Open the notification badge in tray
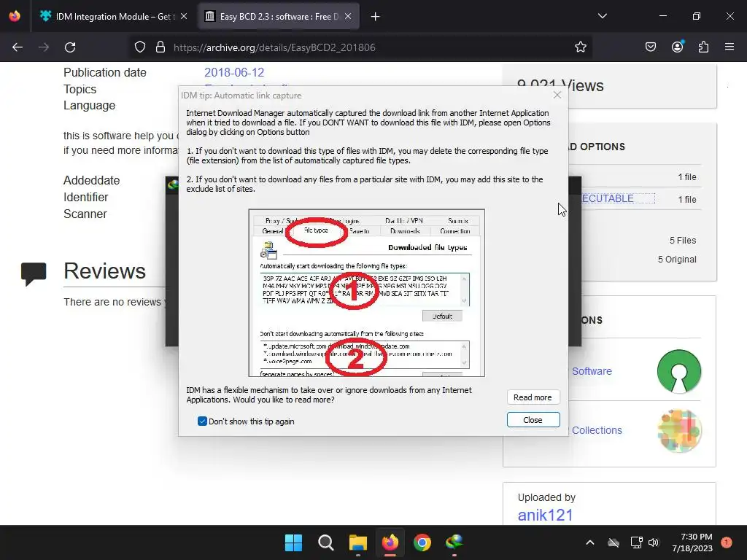The height and width of the screenshot is (560, 747). click(x=727, y=542)
